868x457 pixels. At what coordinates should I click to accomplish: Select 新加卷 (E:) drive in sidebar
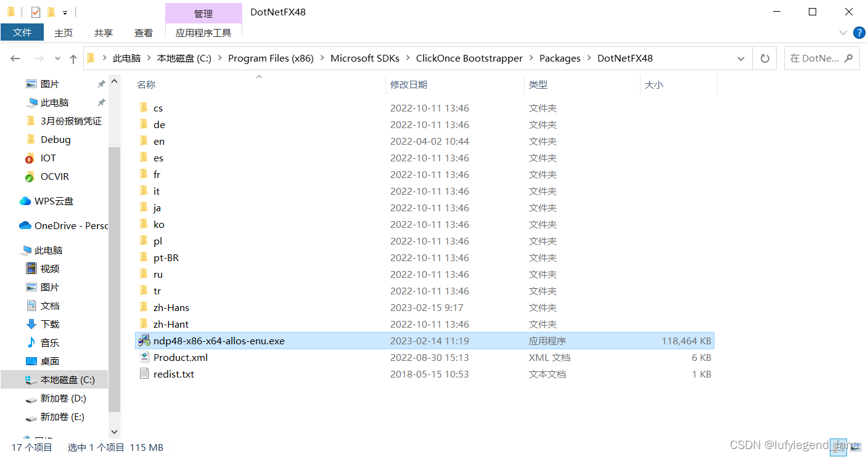tap(55, 417)
